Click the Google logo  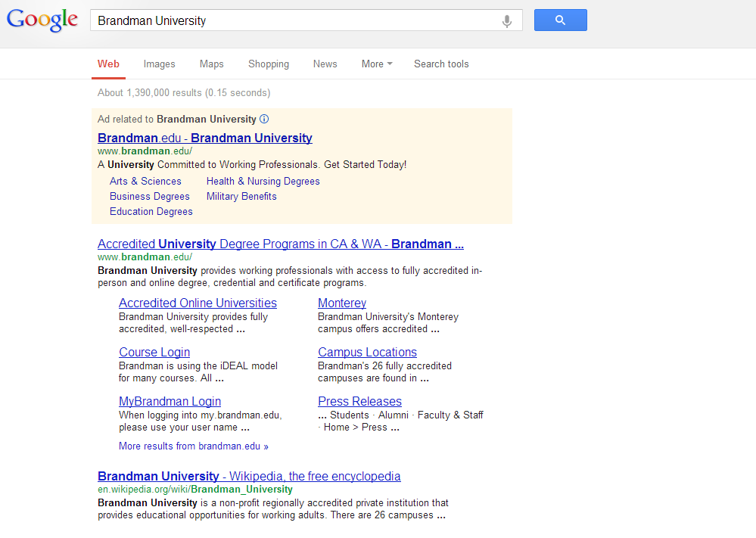coord(42,20)
